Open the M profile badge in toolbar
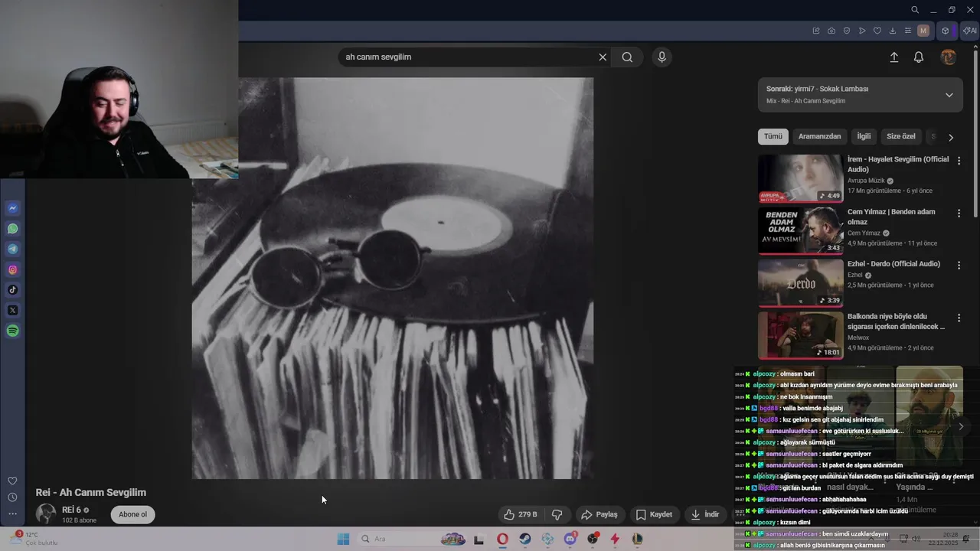This screenshot has height=551, width=980. click(923, 31)
